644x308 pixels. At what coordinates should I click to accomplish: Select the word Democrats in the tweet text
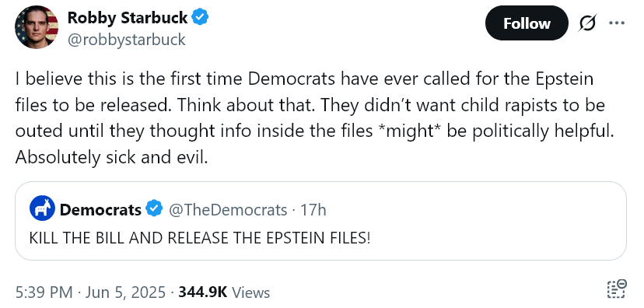[292, 79]
